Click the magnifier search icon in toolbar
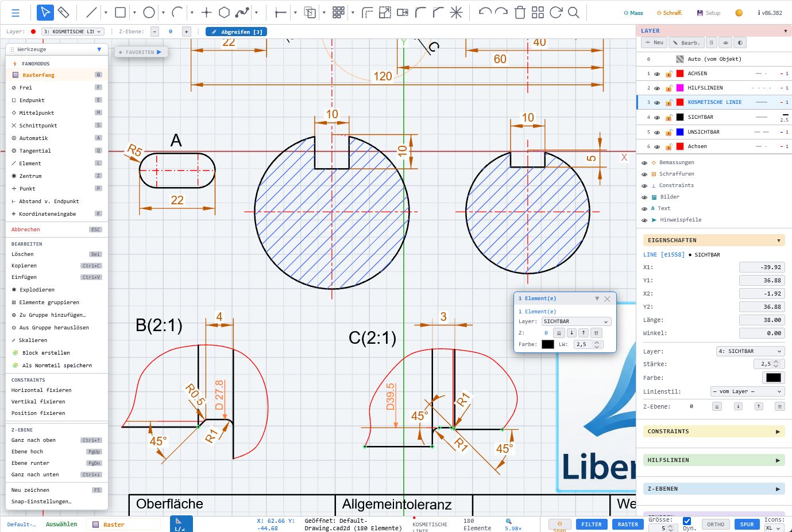This screenshot has width=792, height=532. (573, 13)
